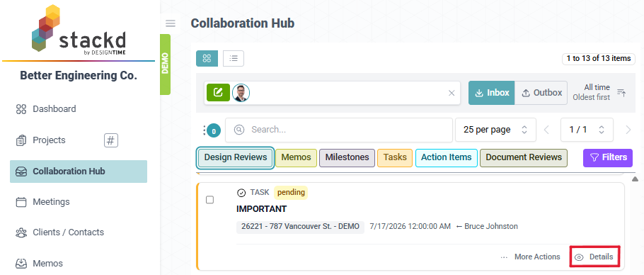This screenshot has height=275, width=644.
Task: Open Details for the IMPORTANT task
Action: 594,257
